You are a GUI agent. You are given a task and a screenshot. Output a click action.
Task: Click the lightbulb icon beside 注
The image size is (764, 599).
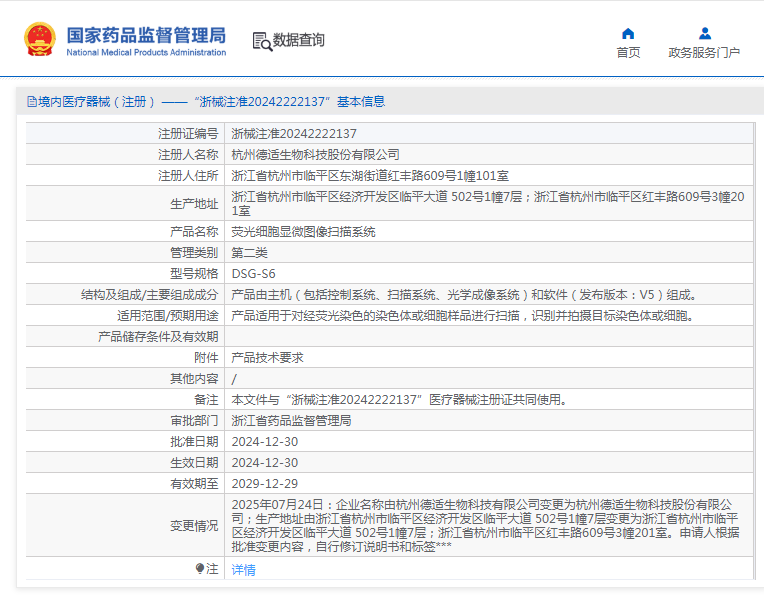pyautogui.click(x=199, y=568)
